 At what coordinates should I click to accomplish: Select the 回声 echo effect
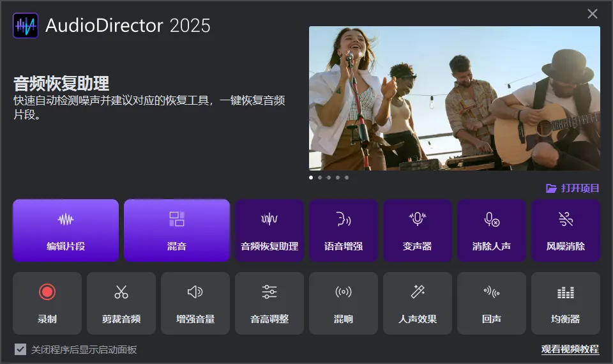tap(492, 303)
